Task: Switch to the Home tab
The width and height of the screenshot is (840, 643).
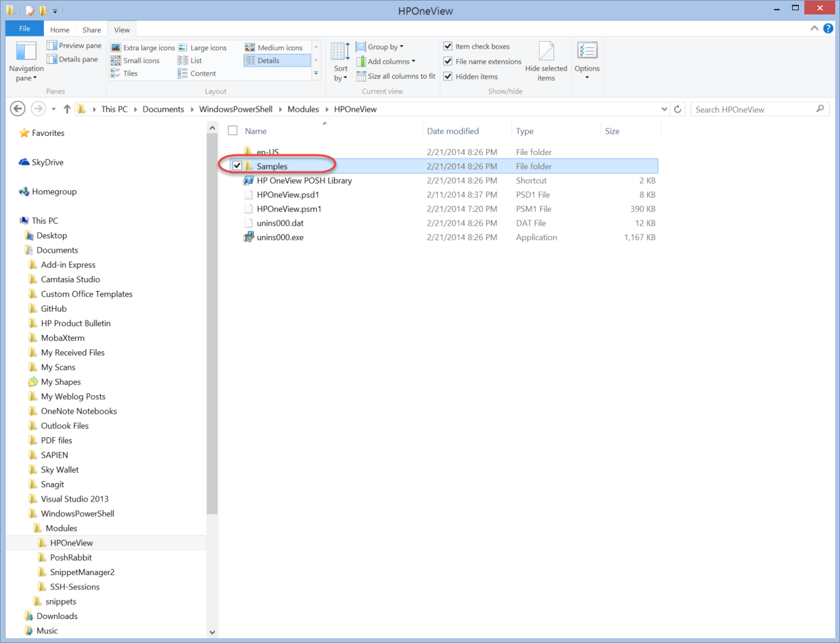Action: [x=60, y=30]
